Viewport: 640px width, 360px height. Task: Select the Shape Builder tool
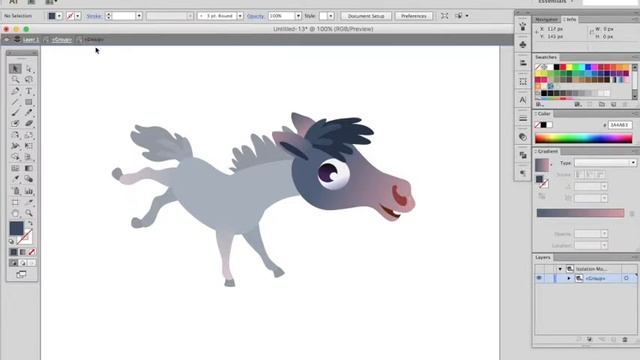click(x=15, y=157)
